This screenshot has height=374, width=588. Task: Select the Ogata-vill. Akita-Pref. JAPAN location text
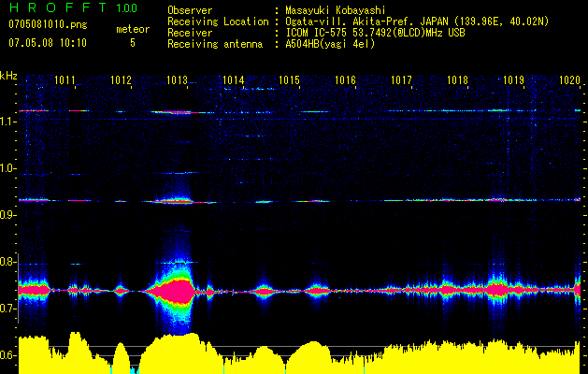pos(417,22)
